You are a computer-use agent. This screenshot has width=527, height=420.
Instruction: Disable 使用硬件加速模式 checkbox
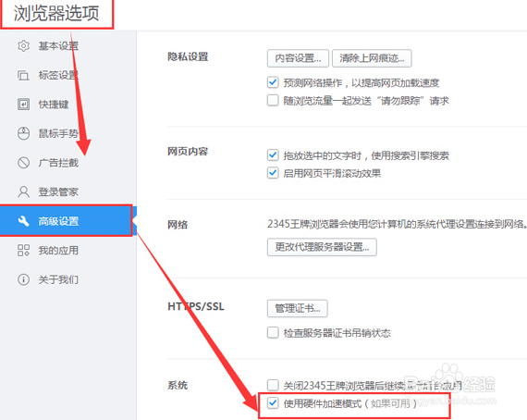273,402
